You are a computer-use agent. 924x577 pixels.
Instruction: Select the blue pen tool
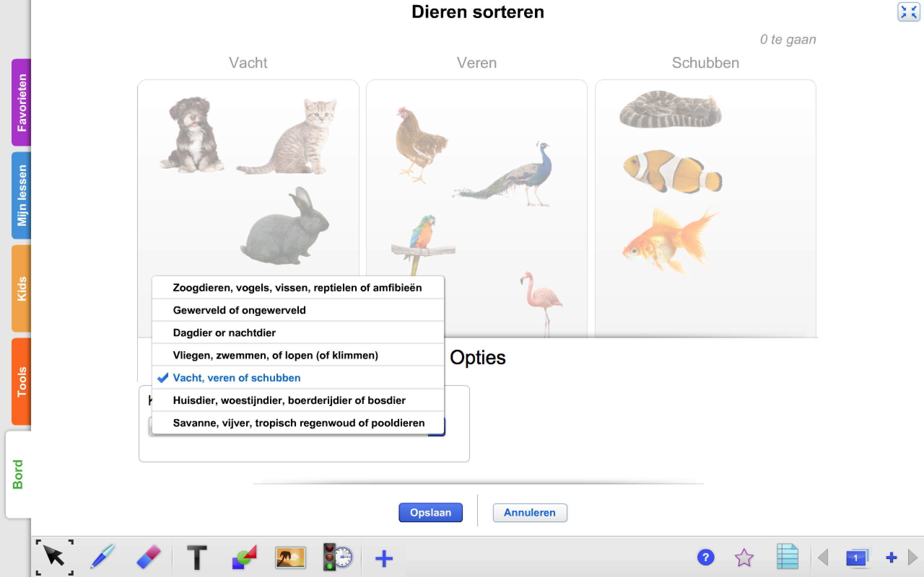pyautogui.click(x=103, y=556)
